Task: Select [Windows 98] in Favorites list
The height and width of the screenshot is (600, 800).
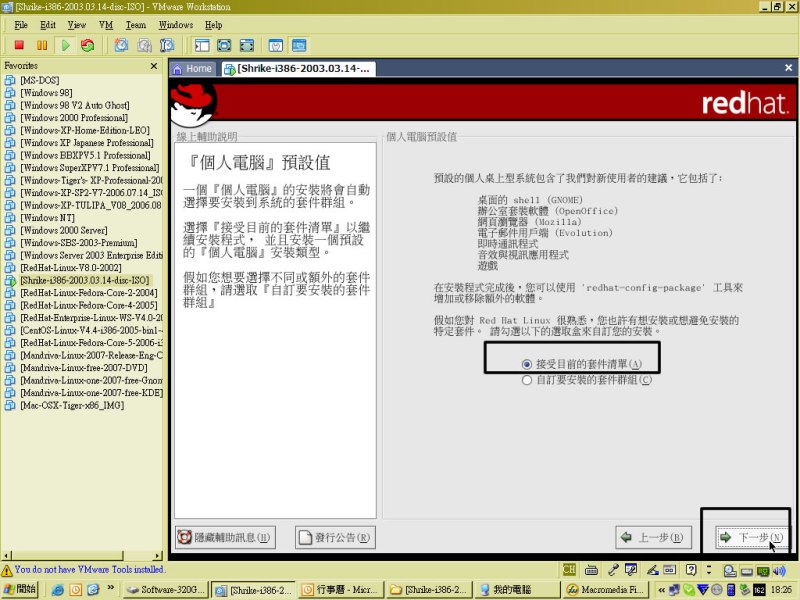Action: [46, 93]
